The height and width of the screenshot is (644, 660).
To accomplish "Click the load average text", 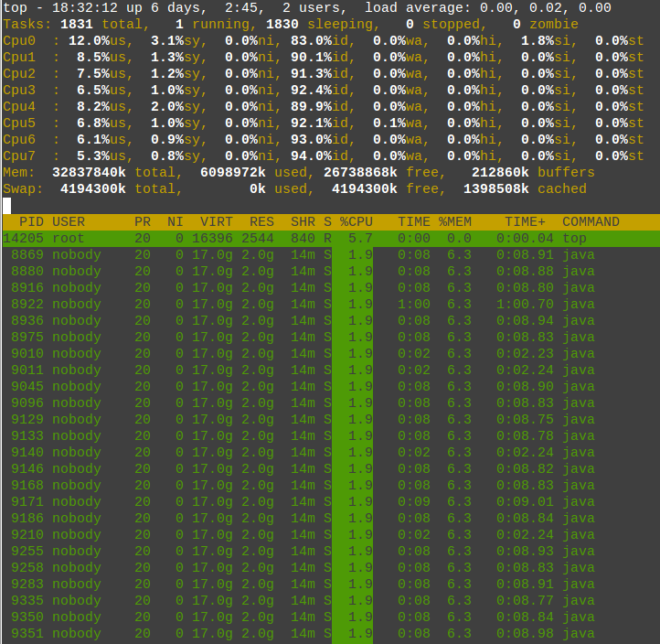I will (488, 7).
